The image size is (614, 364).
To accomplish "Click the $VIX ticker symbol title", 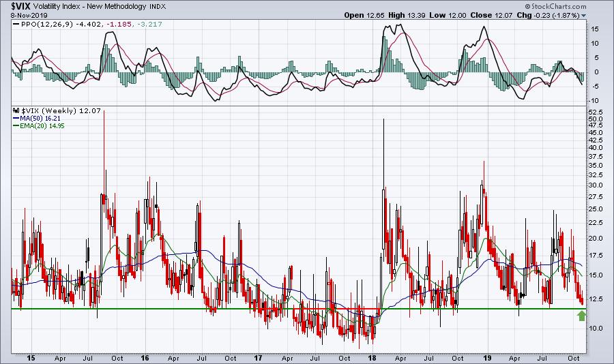I will 20,6.
